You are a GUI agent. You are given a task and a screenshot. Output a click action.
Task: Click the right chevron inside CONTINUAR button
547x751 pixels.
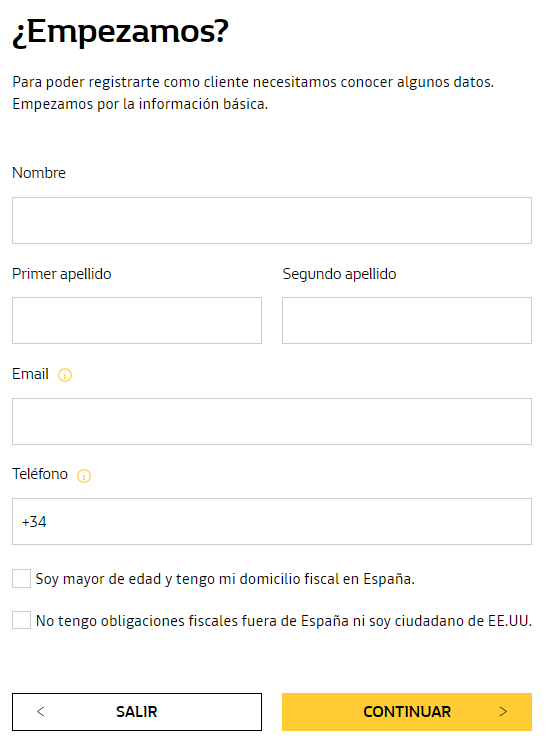[503, 711]
